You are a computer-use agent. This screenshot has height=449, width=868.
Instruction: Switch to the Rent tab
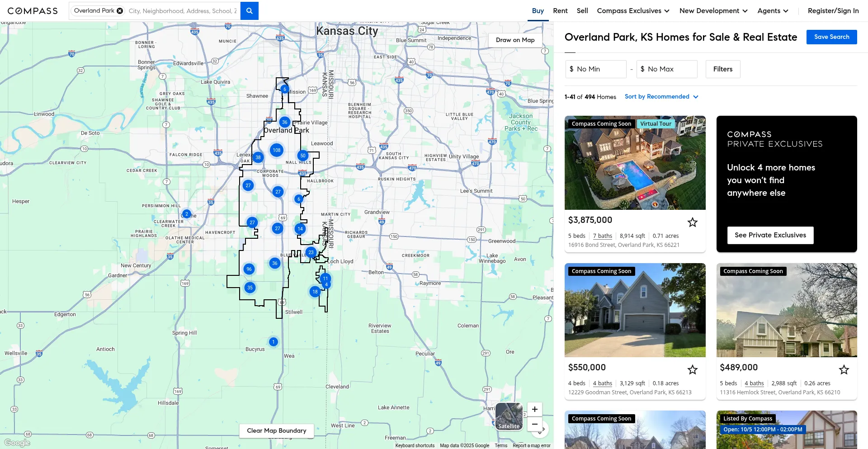coord(560,11)
